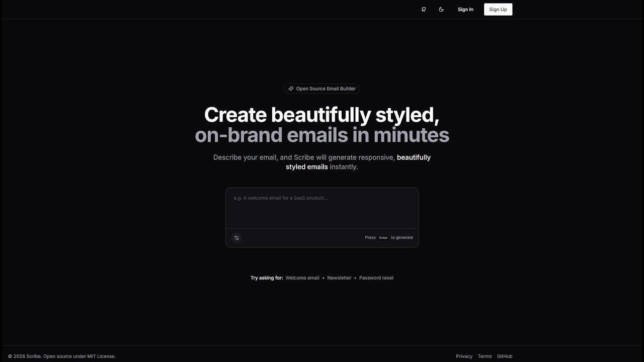Focus the email description input field
This screenshot has width=644, height=362.
[322, 208]
